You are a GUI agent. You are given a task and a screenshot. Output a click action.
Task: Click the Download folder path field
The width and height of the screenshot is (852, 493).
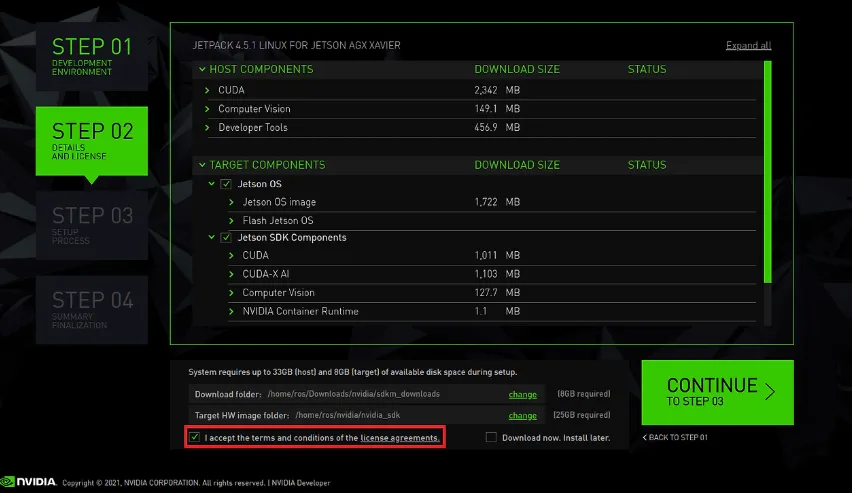(354, 394)
